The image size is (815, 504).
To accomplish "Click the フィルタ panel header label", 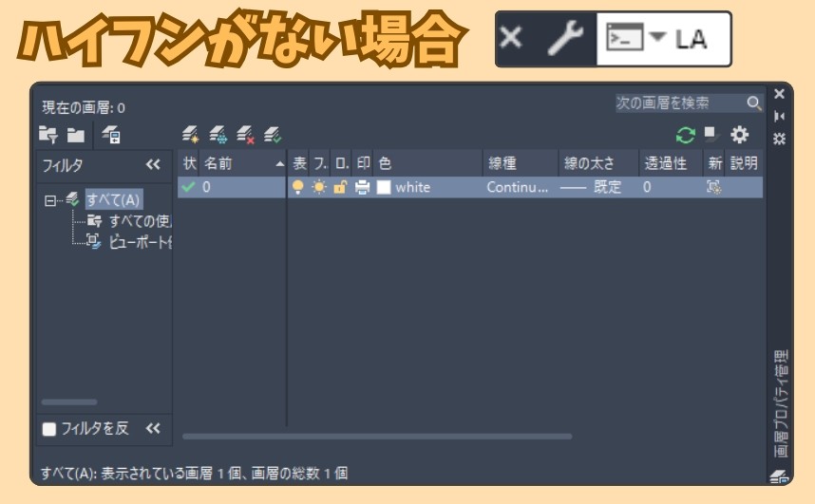I will [62, 166].
